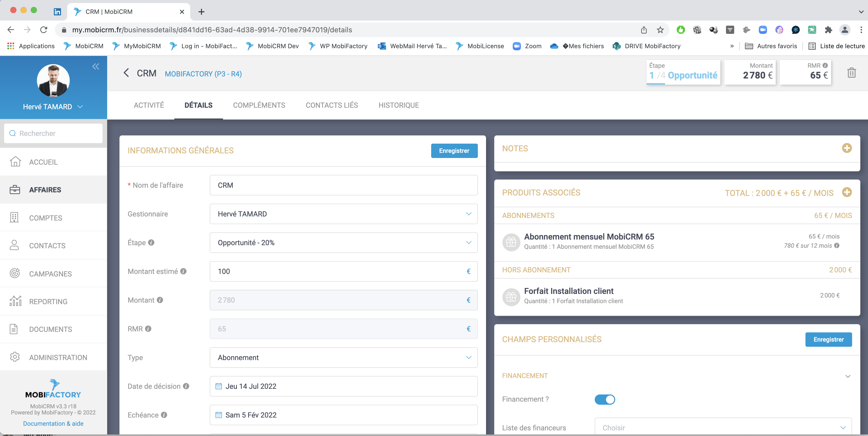This screenshot has width=868, height=436.
Task: Switch to the Historique tab
Action: coord(399,105)
